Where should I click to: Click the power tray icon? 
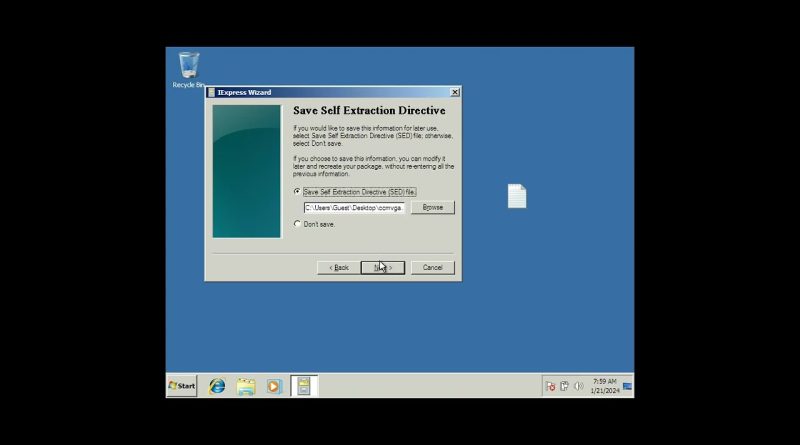564,386
